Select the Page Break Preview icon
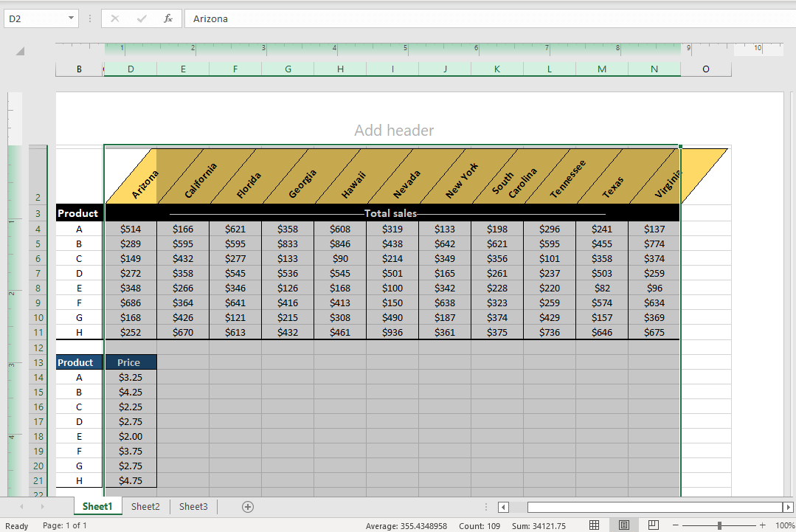 [x=653, y=525]
